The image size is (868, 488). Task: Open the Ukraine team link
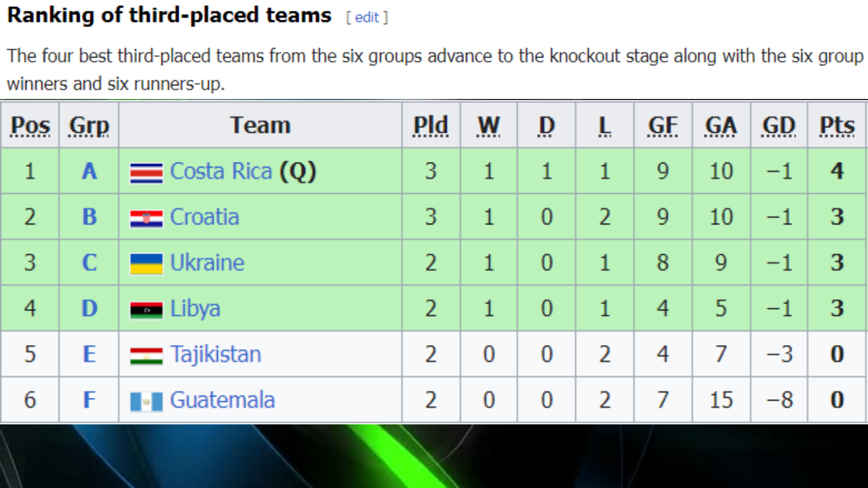[208, 263]
